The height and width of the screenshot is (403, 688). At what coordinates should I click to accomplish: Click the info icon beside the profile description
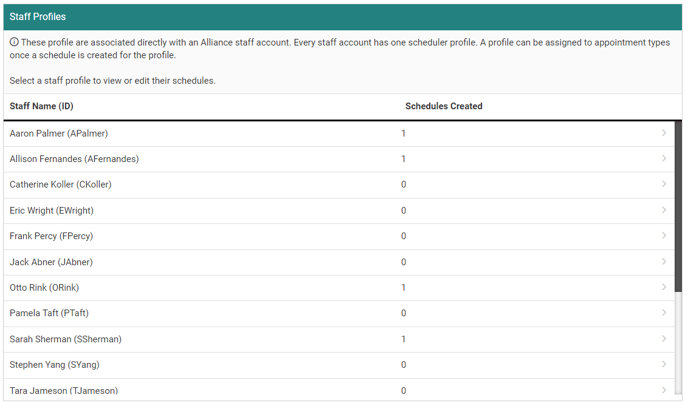click(14, 42)
